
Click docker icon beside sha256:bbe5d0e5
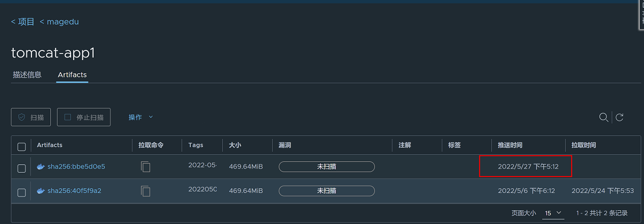pos(41,166)
